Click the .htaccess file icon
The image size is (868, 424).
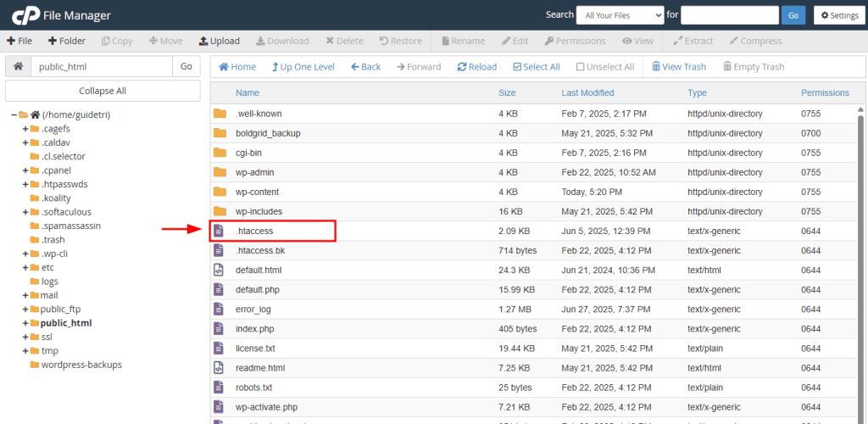(x=219, y=231)
